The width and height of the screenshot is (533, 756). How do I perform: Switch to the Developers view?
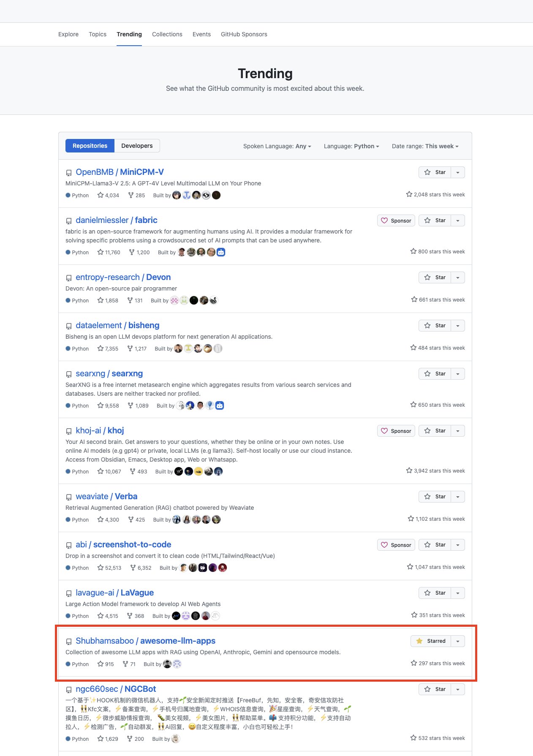[137, 146]
